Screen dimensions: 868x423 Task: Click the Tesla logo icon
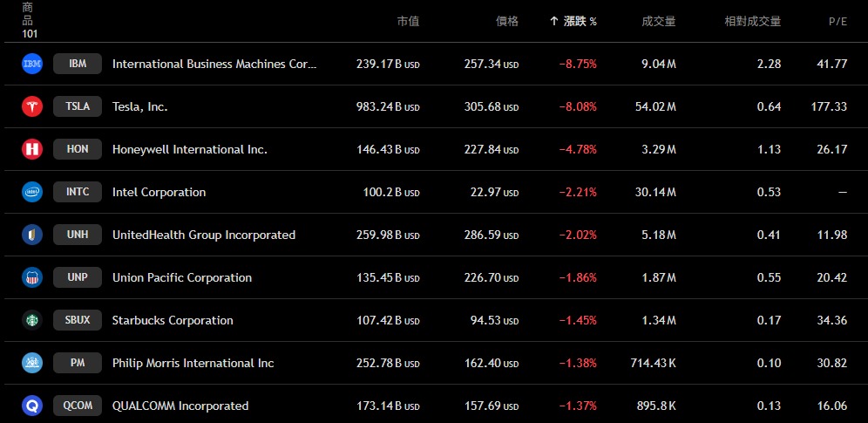tap(32, 106)
